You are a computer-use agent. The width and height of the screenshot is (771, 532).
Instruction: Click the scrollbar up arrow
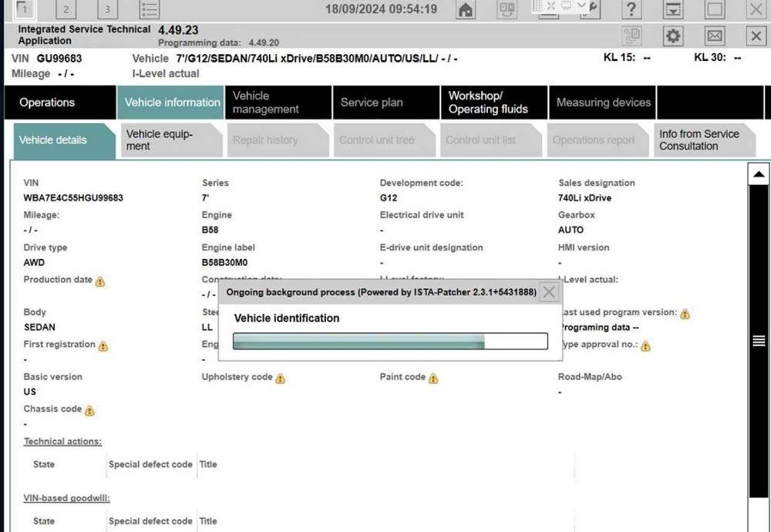759,174
